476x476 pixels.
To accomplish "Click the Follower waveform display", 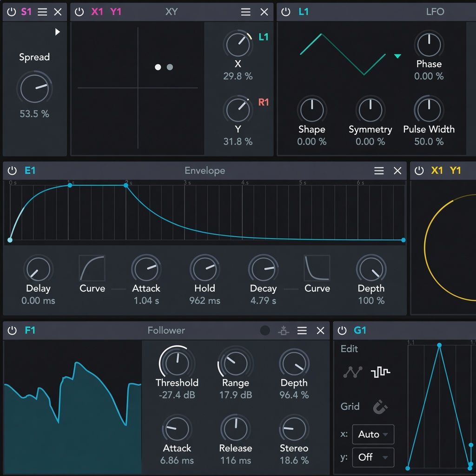I will [73, 407].
